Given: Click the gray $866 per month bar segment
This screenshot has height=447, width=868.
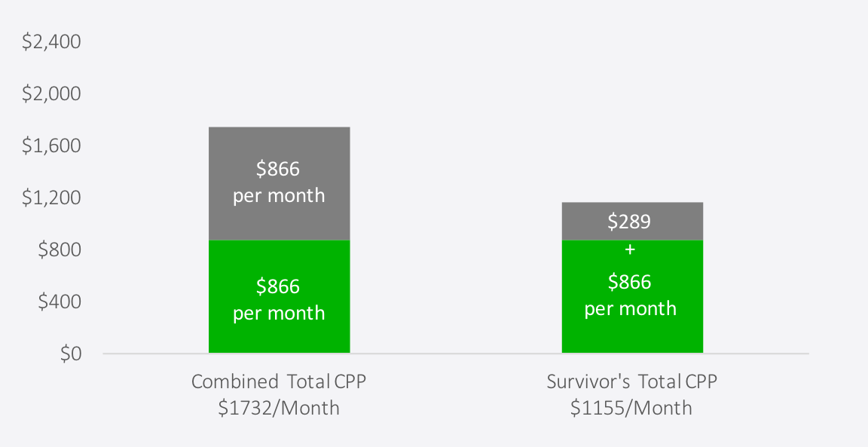Looking at the screenshot, I should click(279, 183).
